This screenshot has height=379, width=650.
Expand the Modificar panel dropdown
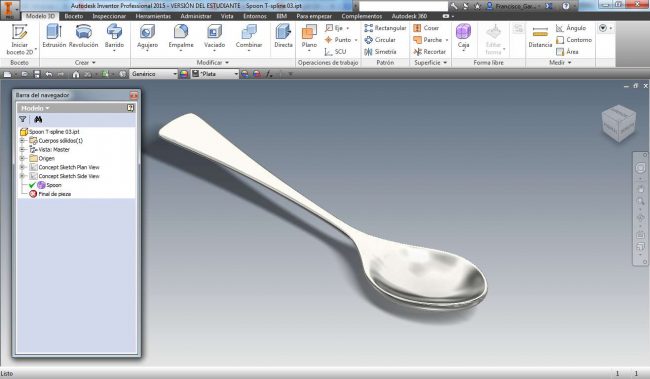click(x=213, y=63)
